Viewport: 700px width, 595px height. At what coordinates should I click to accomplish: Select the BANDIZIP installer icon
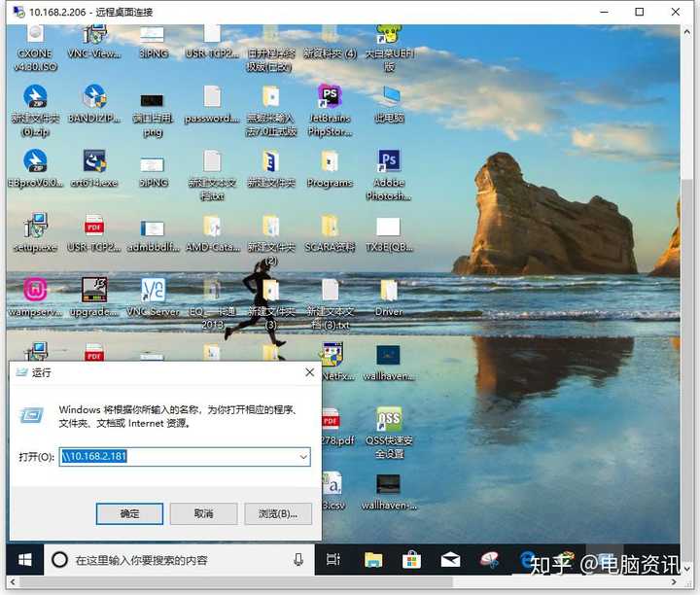pyautogui.click(x=94, y=104)
